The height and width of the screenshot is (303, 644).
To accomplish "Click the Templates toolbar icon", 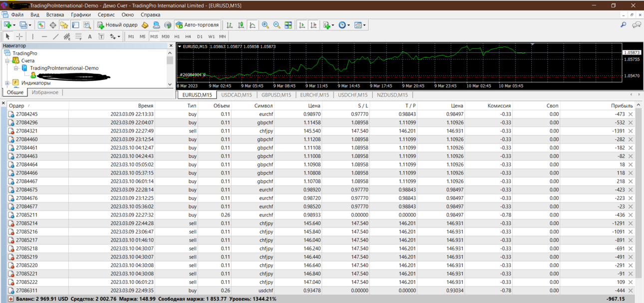I will point(358,24).
